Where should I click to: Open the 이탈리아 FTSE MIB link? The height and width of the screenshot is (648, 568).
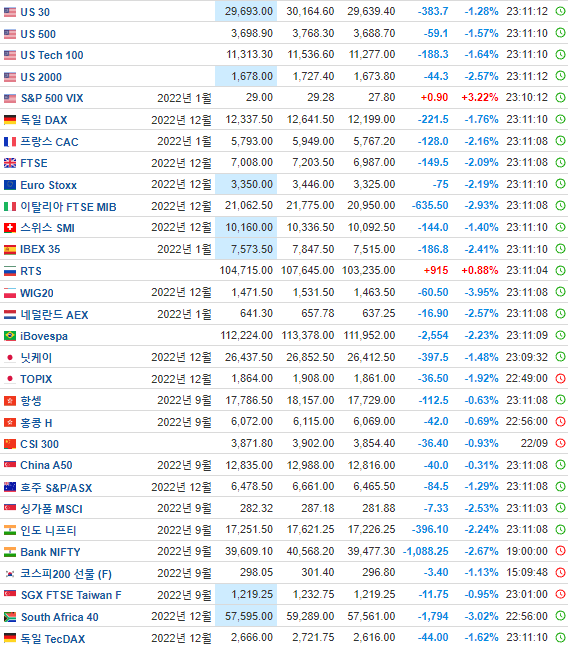click(68, 207)
